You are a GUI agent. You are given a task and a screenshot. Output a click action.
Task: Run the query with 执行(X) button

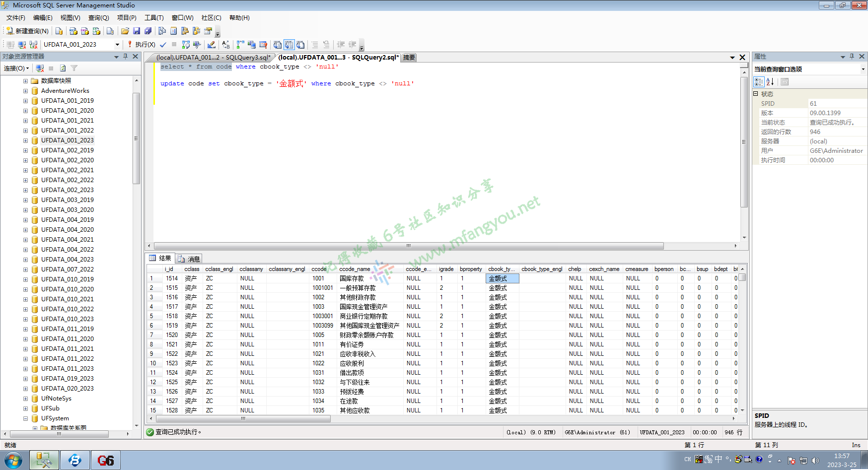(x=142, y=44)
